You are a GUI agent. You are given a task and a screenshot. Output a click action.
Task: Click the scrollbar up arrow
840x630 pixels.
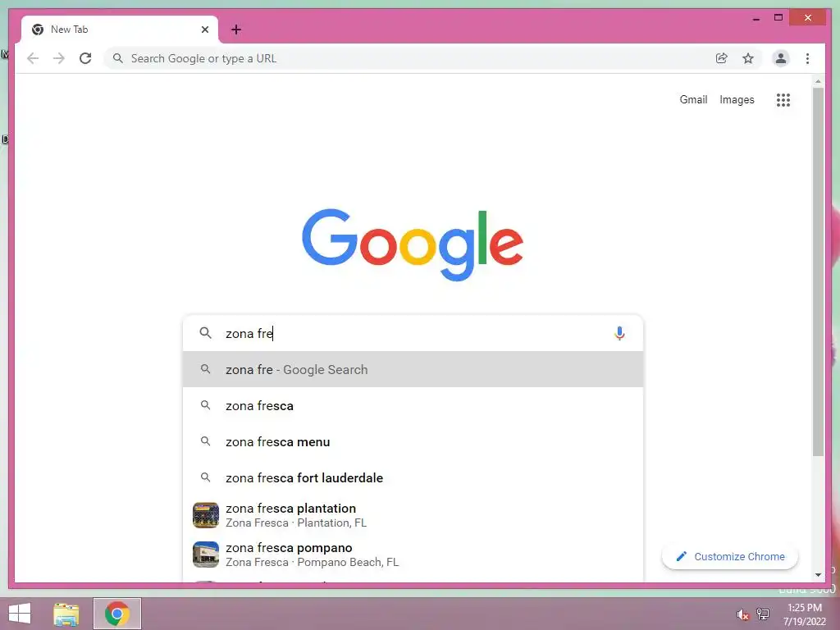pos(818,81)
